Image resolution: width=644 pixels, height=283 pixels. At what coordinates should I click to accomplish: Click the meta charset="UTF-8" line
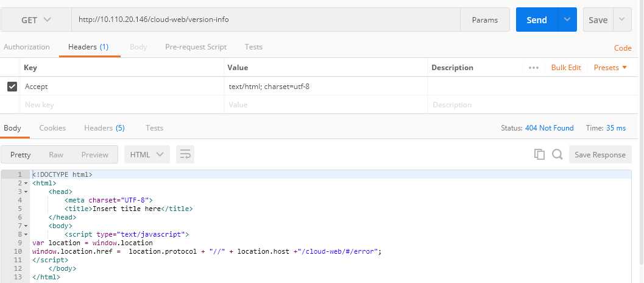(x=108, y=200)
